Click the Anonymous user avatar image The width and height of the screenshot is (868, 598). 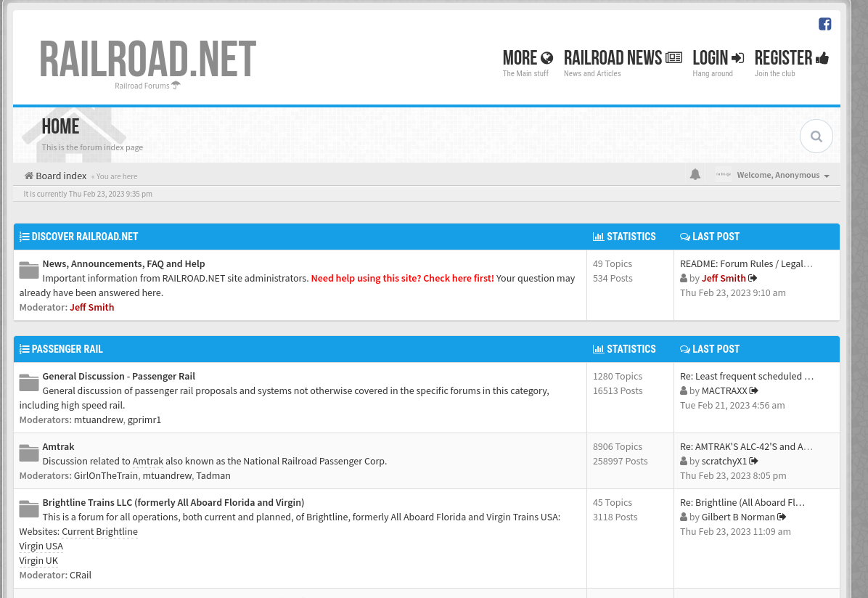723,174
